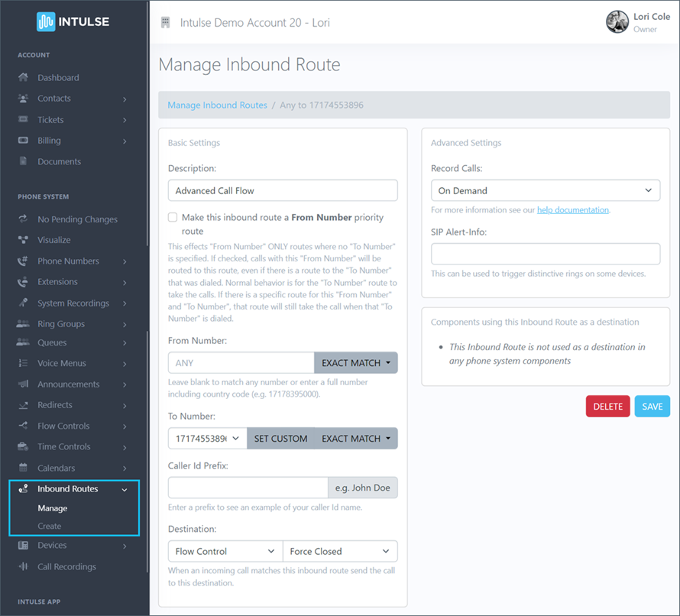
Task: Expand the Contacts submenu chevron
Action: 125,99
